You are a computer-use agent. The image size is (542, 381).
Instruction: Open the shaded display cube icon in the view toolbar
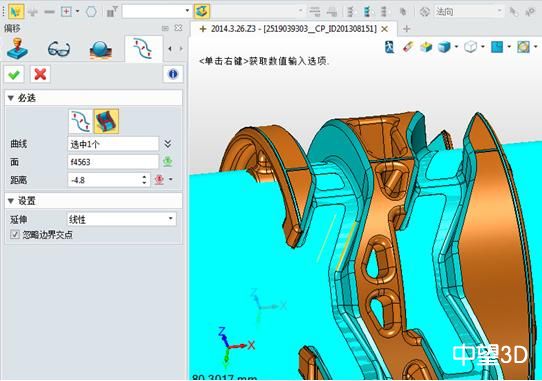(x=444, y=47)
